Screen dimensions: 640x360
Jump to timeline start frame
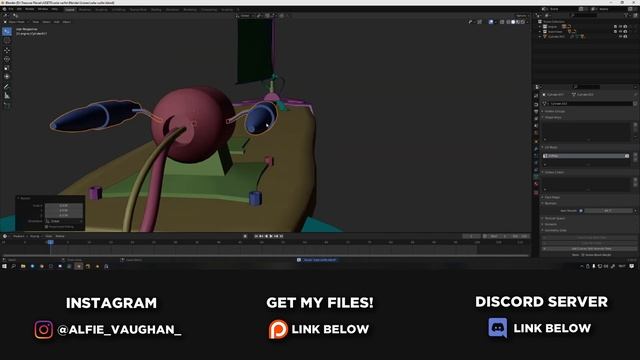pyautogui.click(x=256, y=236)
